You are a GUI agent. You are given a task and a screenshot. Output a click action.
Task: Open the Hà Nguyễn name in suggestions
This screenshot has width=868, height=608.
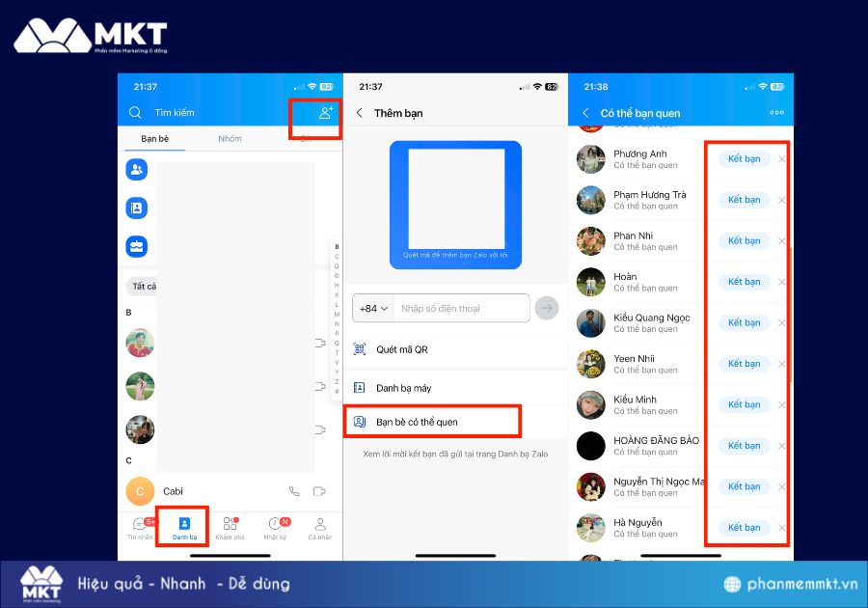point(637,522)
